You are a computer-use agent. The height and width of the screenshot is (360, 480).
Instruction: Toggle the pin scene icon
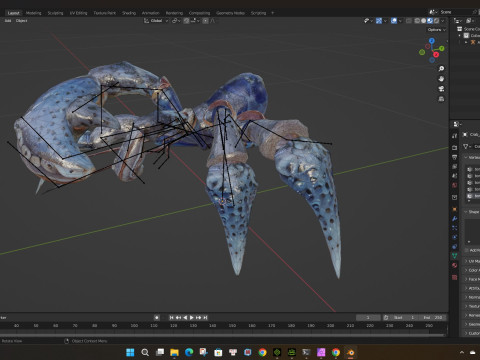[475, 12]
